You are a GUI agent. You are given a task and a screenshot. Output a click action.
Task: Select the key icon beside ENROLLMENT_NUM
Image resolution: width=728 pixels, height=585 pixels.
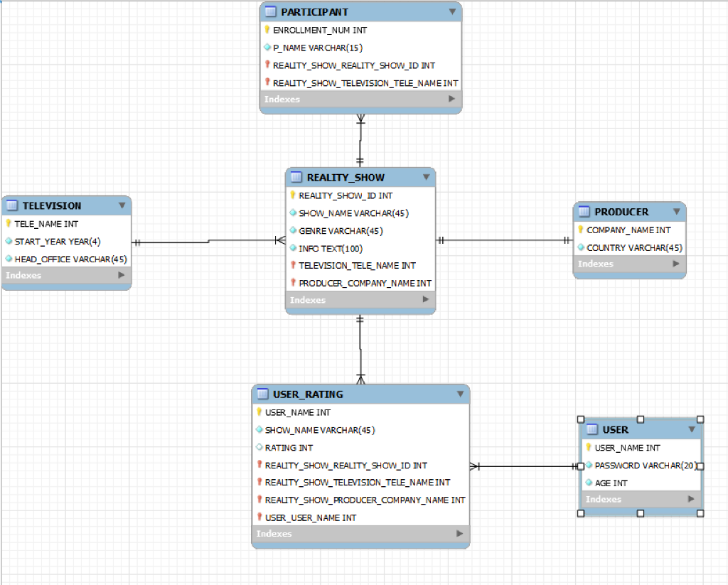[266, 30]
